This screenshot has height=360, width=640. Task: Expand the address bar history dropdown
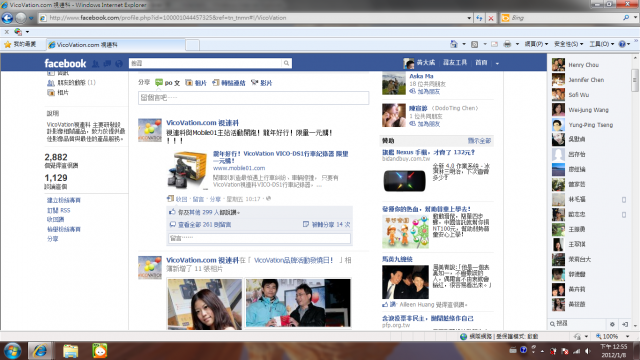click(x=469, y=18)
